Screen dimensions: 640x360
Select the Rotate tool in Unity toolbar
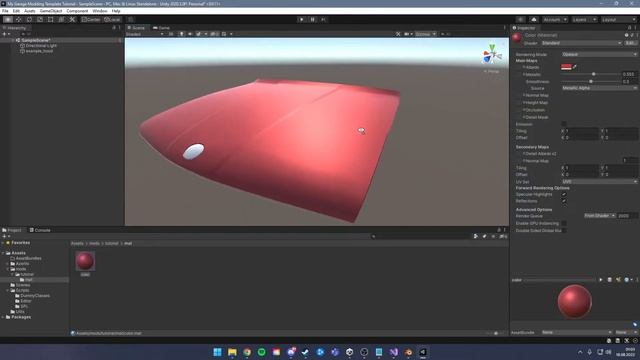29,19
